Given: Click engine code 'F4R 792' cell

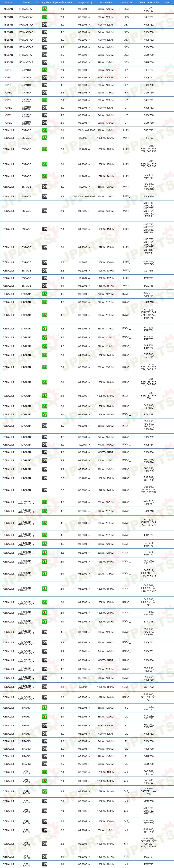Looking at the screenshot, I should (149, 138).
